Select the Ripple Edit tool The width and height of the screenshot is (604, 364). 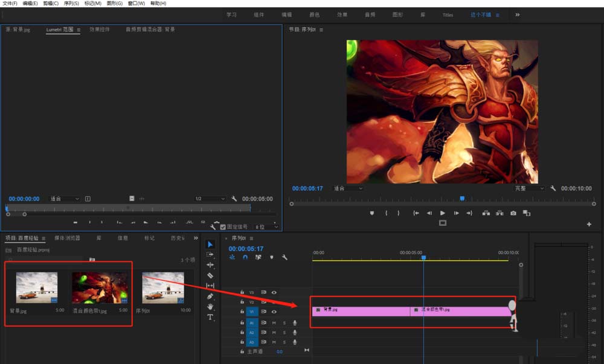pyautogui.click(x=210, y=265)
